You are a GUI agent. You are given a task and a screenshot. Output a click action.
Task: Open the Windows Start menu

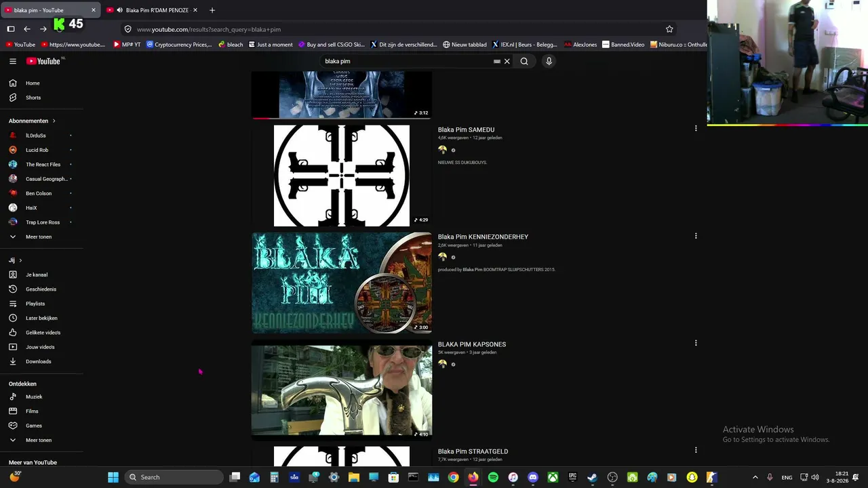pos(113,477)
